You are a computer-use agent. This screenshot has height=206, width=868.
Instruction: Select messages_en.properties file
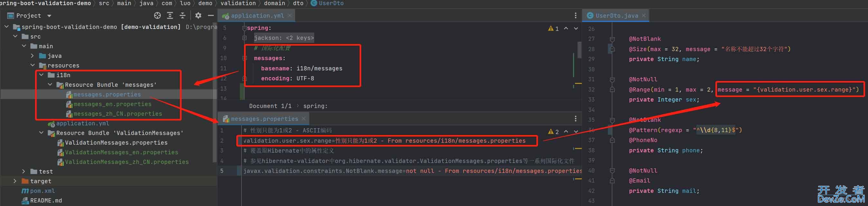click(112, 104)
